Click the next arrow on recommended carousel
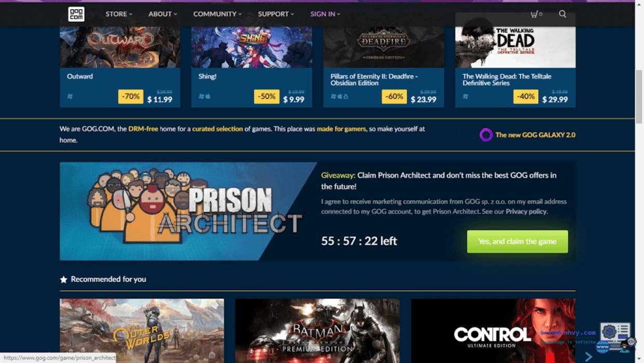 (588, 357)
